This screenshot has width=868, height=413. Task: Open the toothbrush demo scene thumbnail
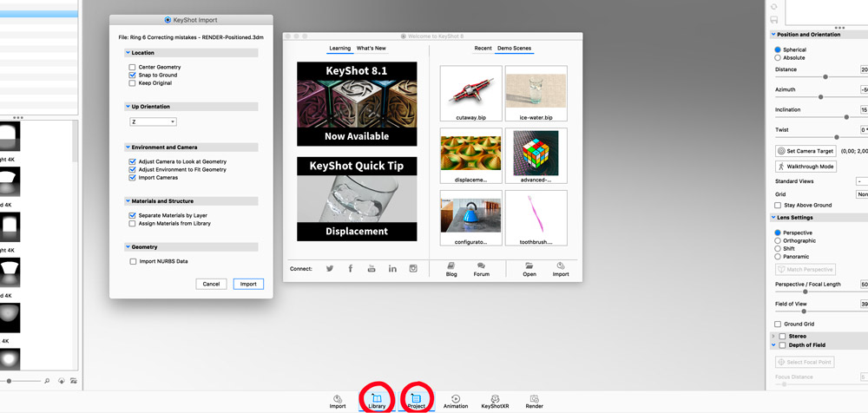tap(536, 218)
